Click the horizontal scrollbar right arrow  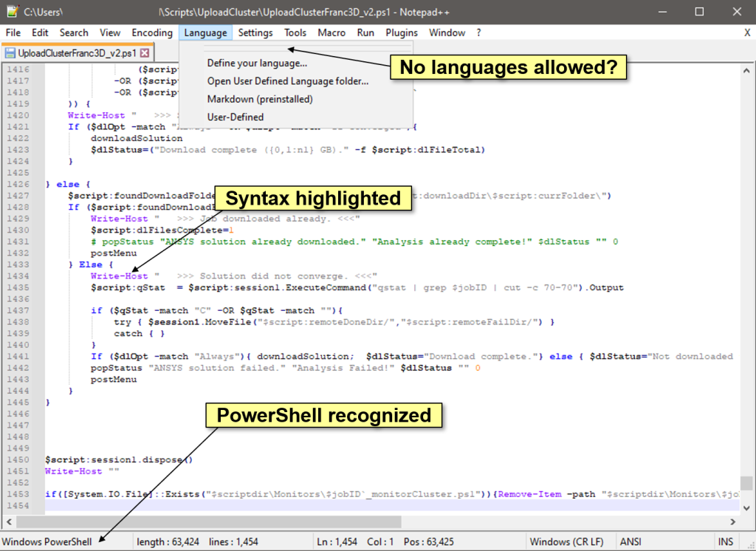[x=733, y=521]
